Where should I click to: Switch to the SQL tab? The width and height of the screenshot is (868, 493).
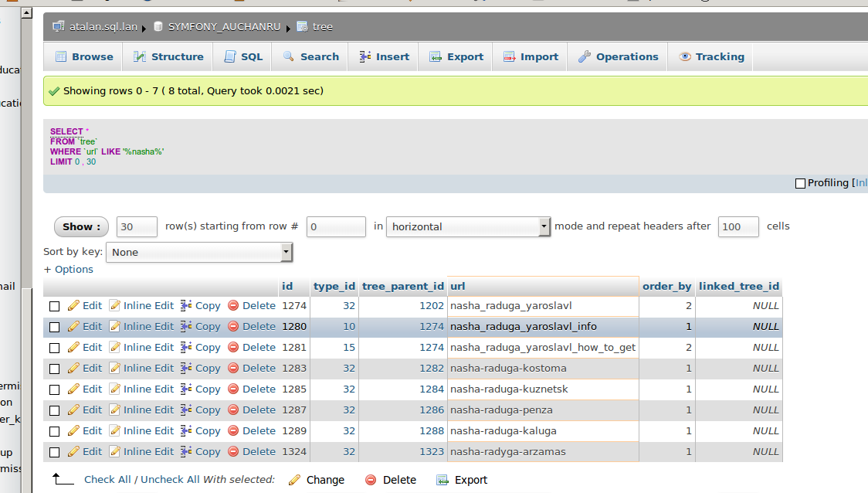(243, 56)
